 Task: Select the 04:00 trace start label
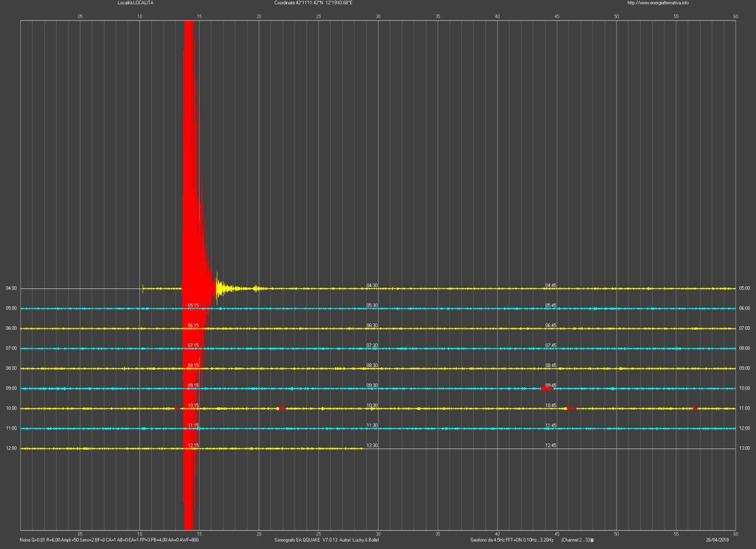(11, 288)
